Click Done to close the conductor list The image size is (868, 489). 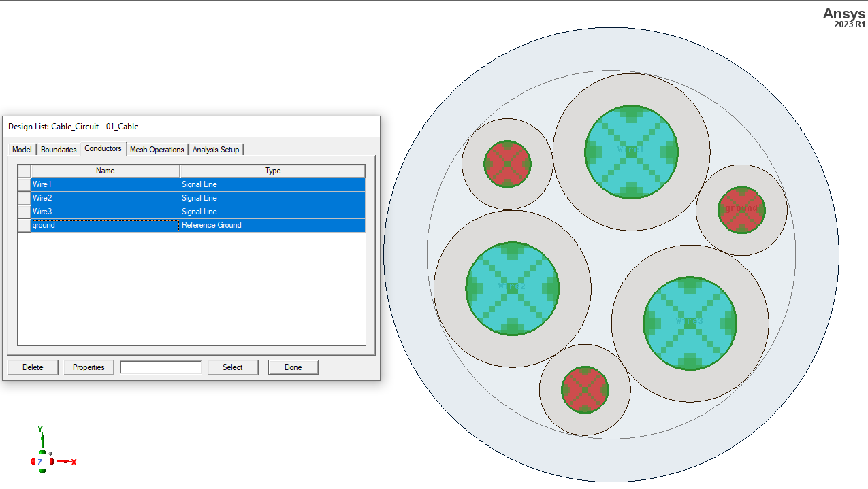click(293, 367)
